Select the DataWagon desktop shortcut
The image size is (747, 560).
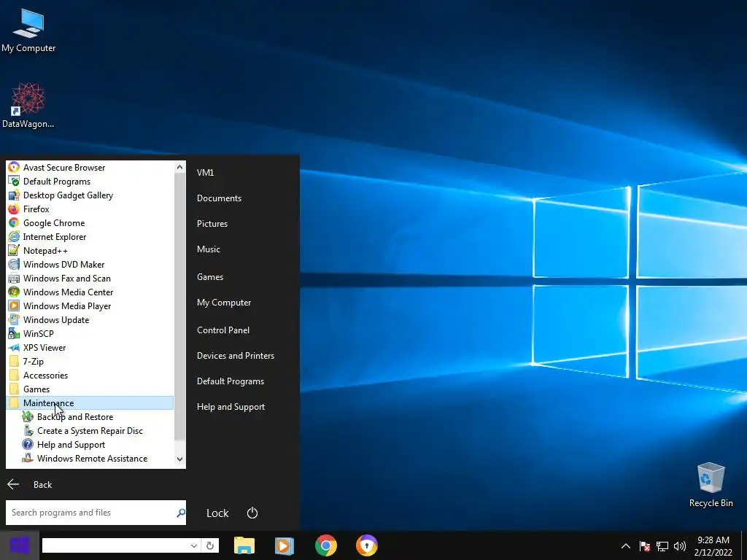28,105
